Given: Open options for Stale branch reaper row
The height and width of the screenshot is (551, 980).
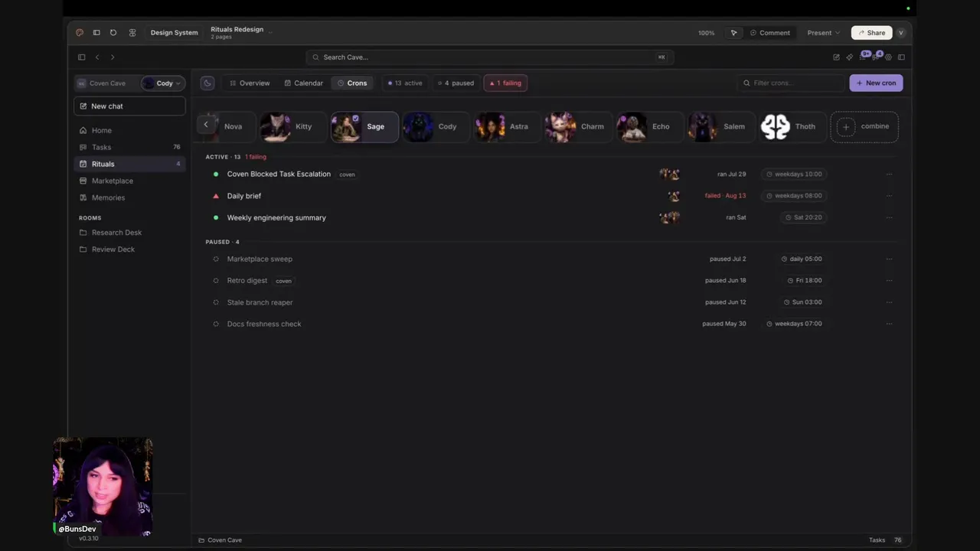Looking at the screenshot, I should [x=889, y=302].
